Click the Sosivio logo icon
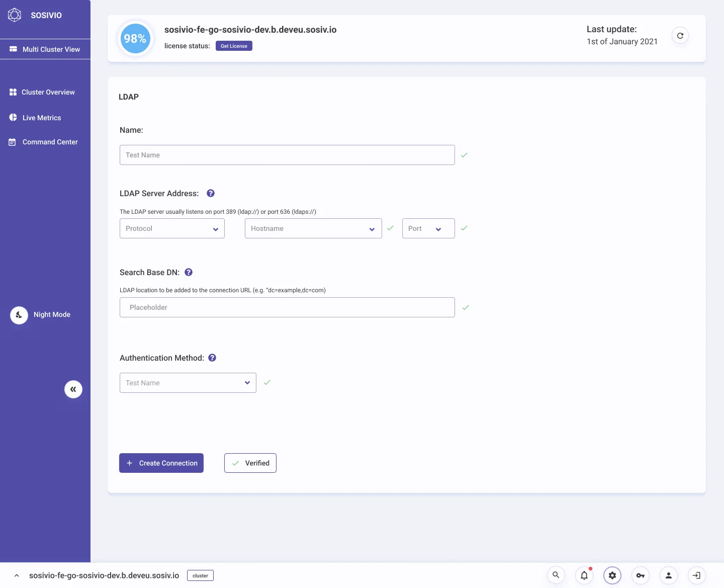Viewport: 724px width, 588px height. pyautogui.click(x=15, y=15)
